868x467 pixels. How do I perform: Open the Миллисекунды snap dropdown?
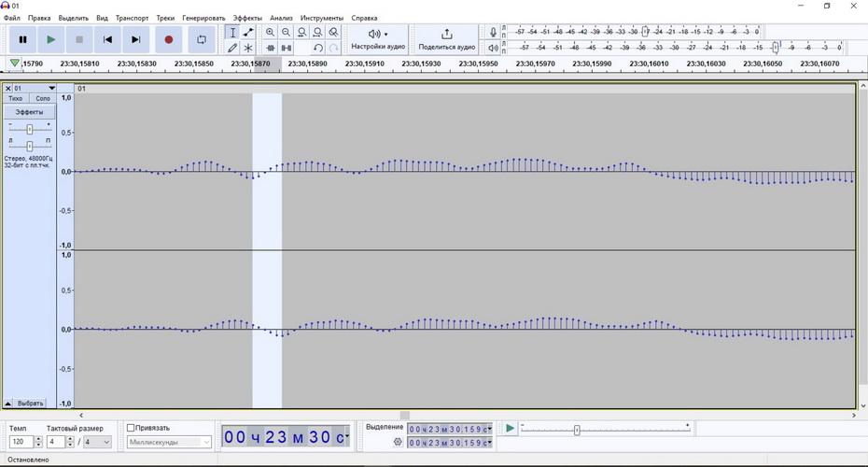click(169, 442)
